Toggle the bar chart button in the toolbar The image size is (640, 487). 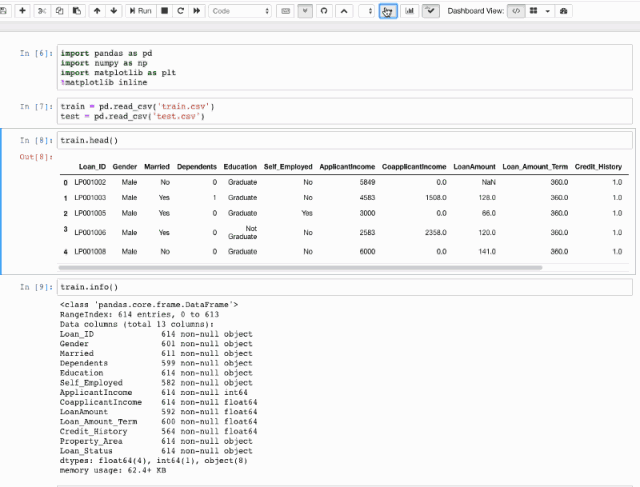point(410,10)
